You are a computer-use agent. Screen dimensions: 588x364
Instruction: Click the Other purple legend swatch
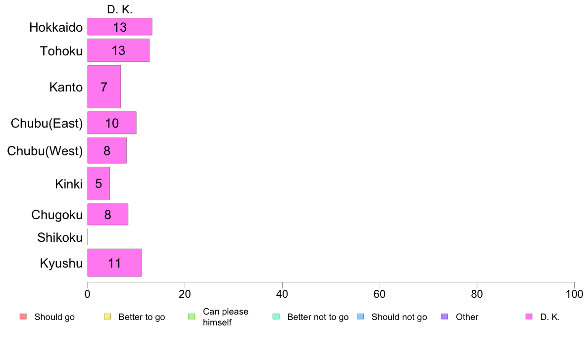coord(444,317)
